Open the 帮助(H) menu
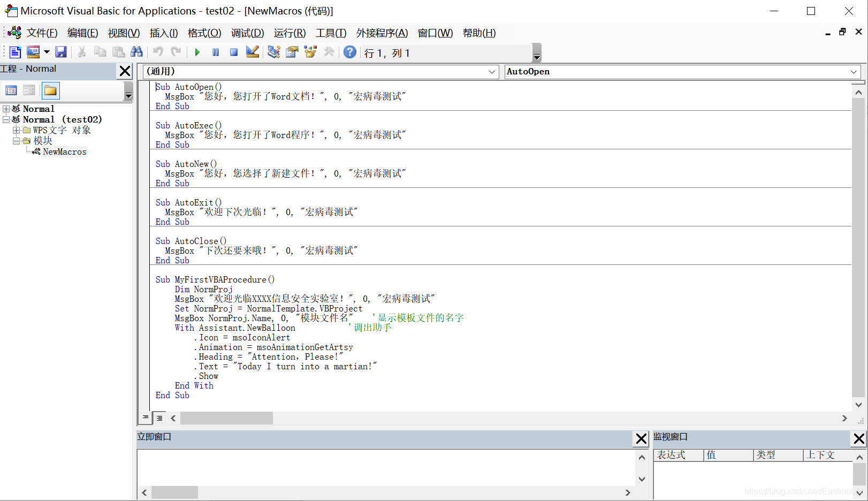868x501 pixels. tap(479, 33)
